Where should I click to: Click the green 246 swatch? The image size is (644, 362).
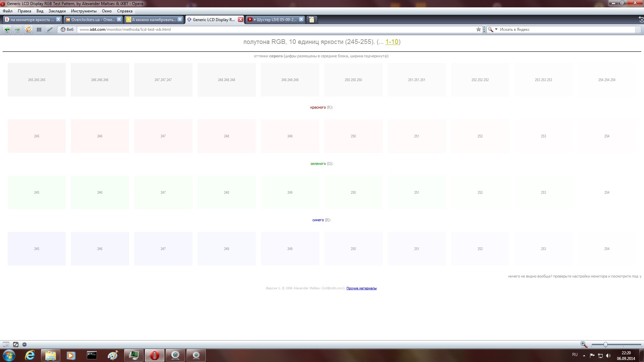pyautogui.click(x=100, y=192)
